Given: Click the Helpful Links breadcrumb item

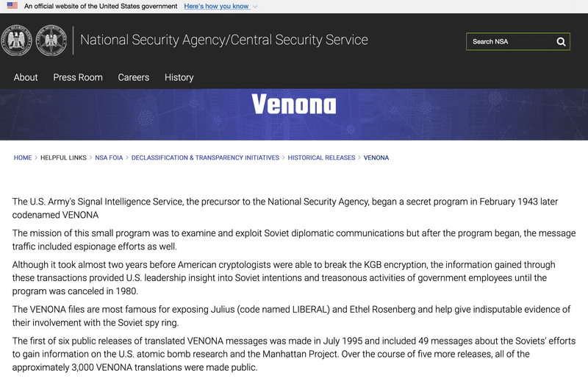Looking at the screenshot, I should pyautogui.click(x=63, y=157).
